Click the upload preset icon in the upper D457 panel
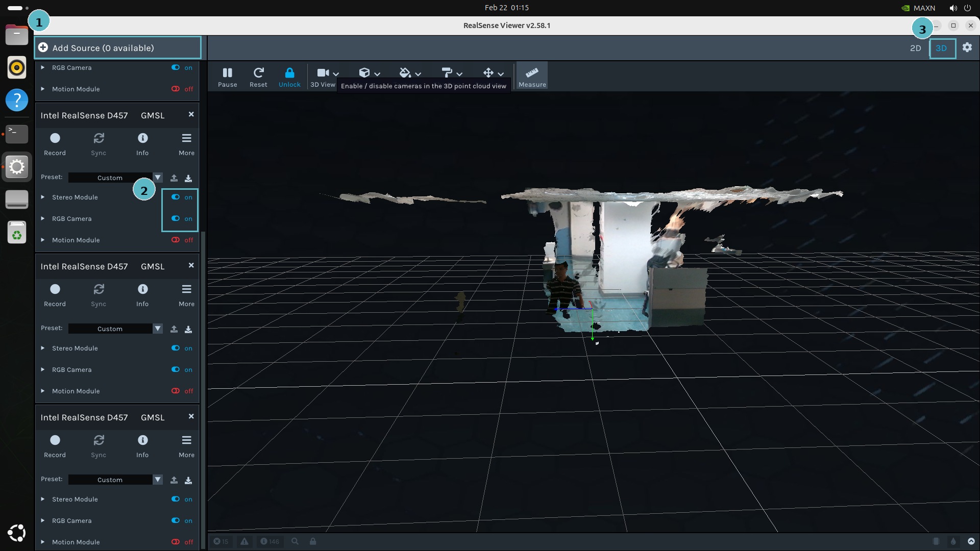The height and width of the screenshot is (551, 980). click(x=174, y=178)
